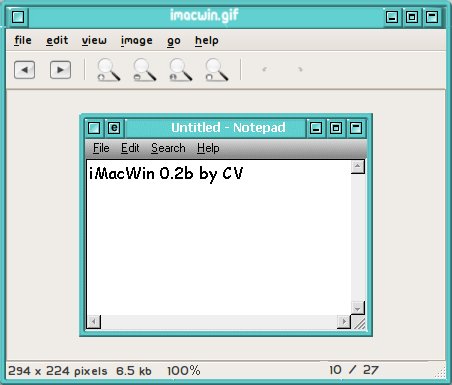Image resolution: width=452 pixels, height=385 pixels.
Task: Click Notepad's vertical scrollbar up arrow
Action: click(358, 167)
